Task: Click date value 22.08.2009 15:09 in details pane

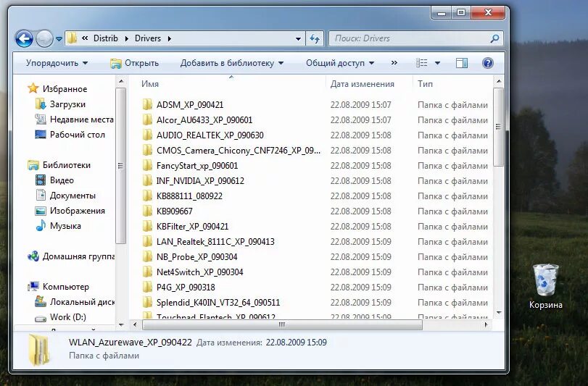Action: tap(297, 343)
